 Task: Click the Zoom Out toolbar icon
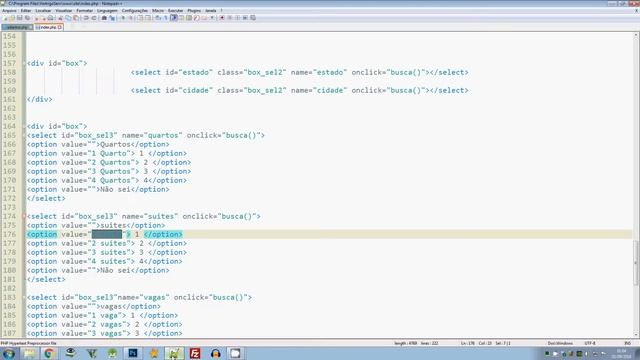[x=131, y=18]
